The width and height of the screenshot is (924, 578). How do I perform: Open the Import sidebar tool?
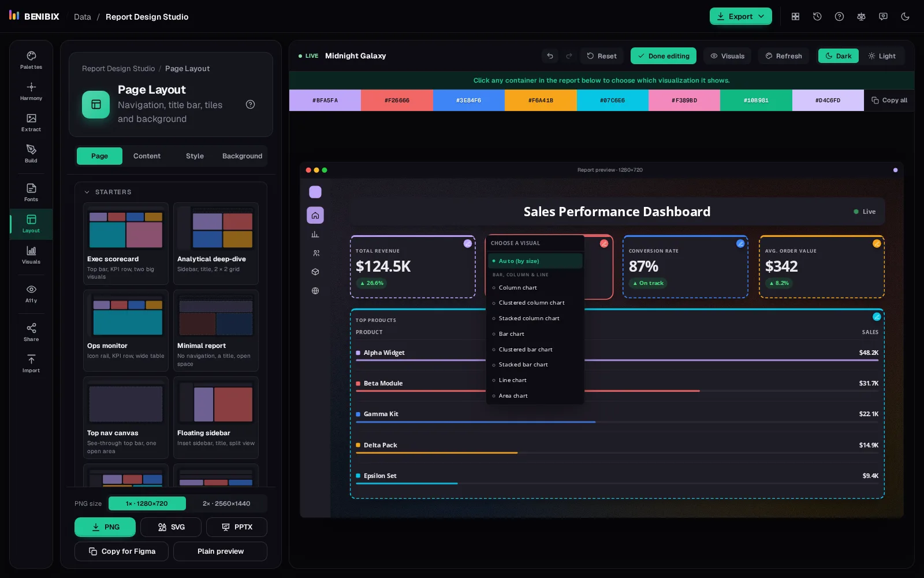[31, 363]
